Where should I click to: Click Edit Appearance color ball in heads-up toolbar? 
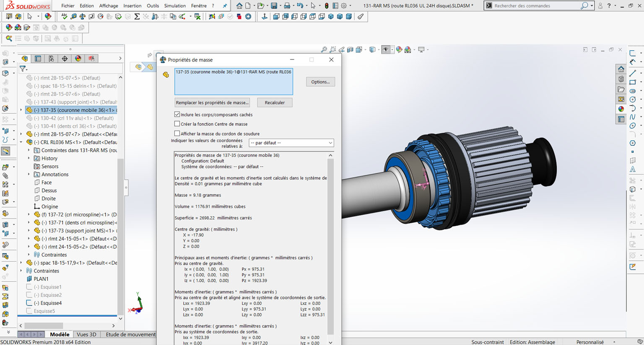pyautogui.click(x=399, y=49)
